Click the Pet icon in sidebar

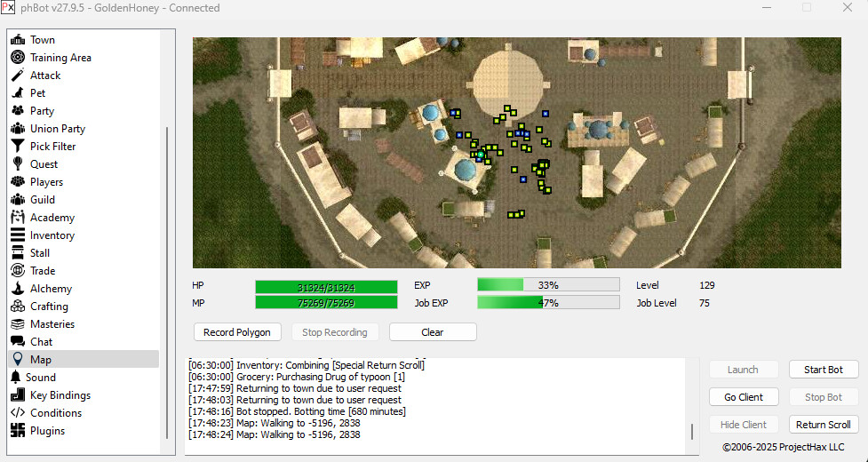pos(17,93)
